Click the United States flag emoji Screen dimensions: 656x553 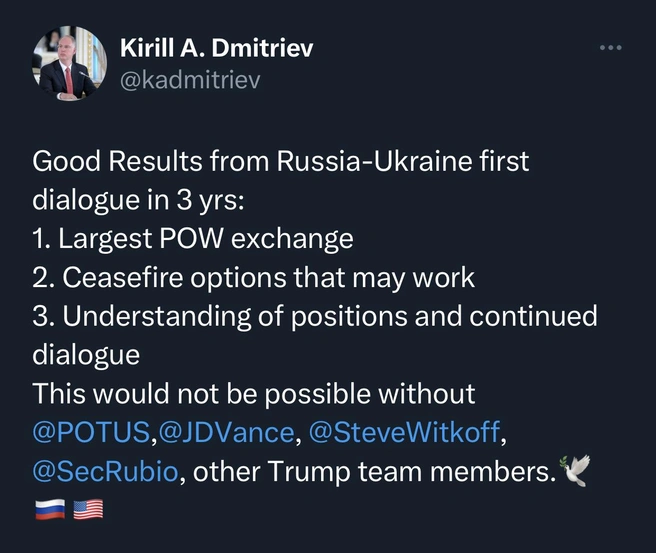point(88,509)
